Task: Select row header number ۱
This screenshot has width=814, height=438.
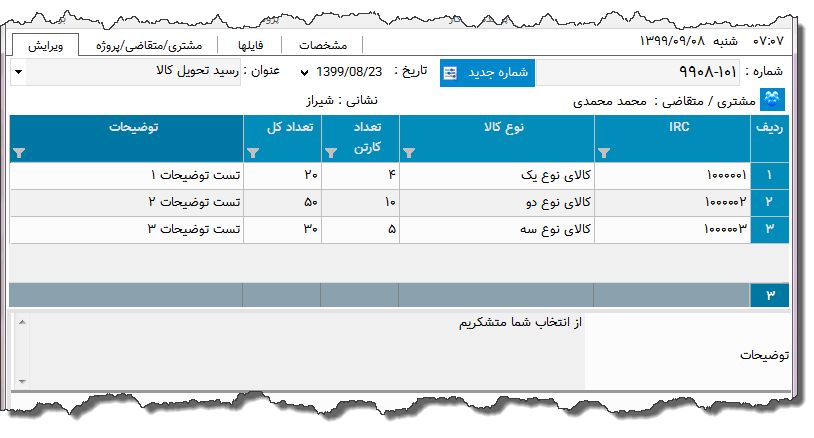Action: tap(769, 175)
